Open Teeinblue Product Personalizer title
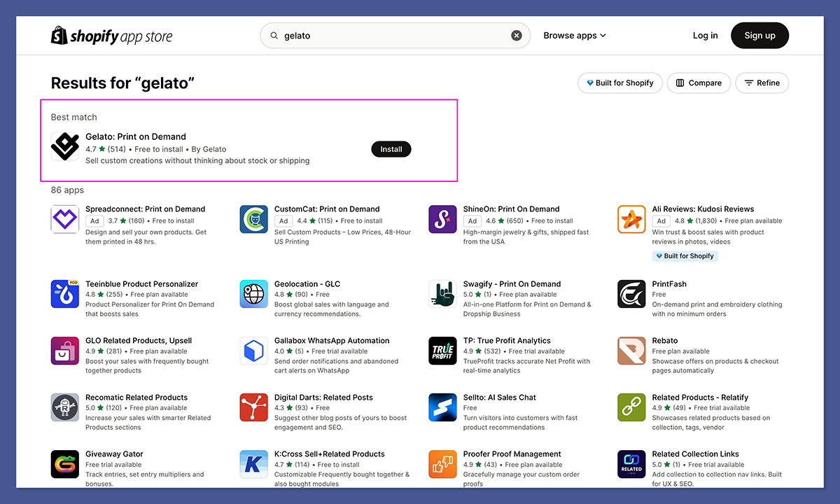The width and height of the screenshot is (840, 504). click(x=142, y=283)
